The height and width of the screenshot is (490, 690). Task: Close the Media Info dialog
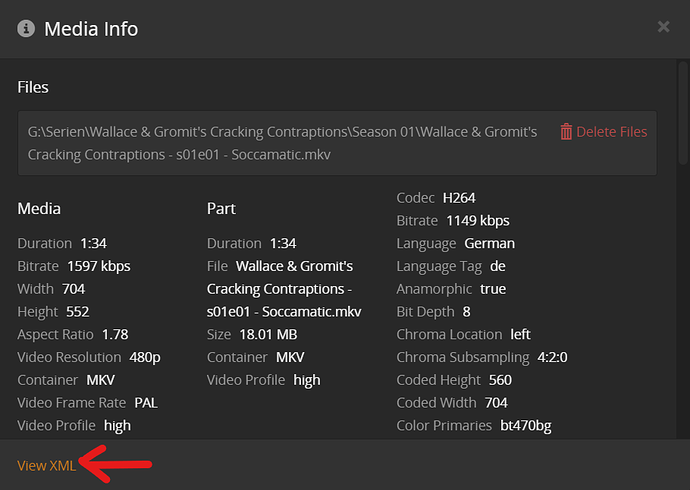pos(663,27)
